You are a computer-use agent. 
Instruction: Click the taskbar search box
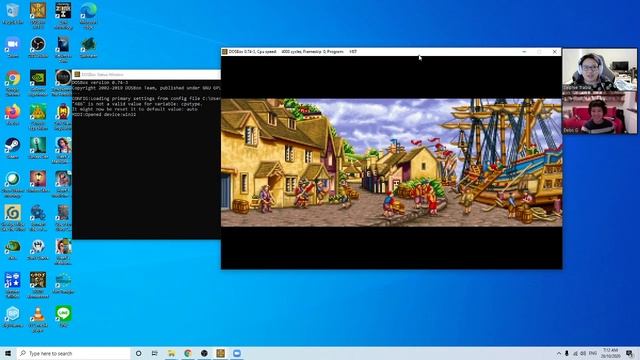click(x=73, y=353)
